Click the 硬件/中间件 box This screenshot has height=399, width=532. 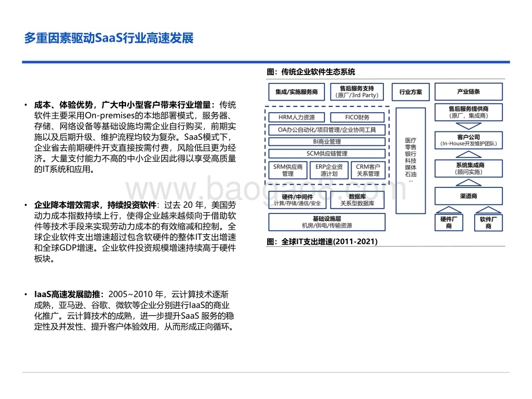point(297,200)
